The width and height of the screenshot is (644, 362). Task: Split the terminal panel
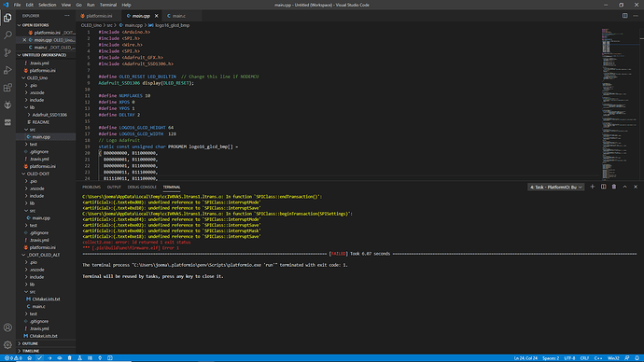pos(603,187)
